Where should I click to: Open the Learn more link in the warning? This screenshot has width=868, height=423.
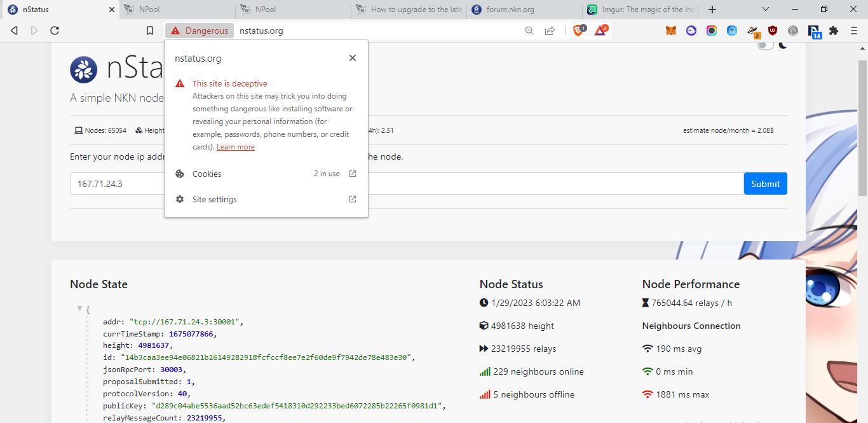(x=236, y=147)
